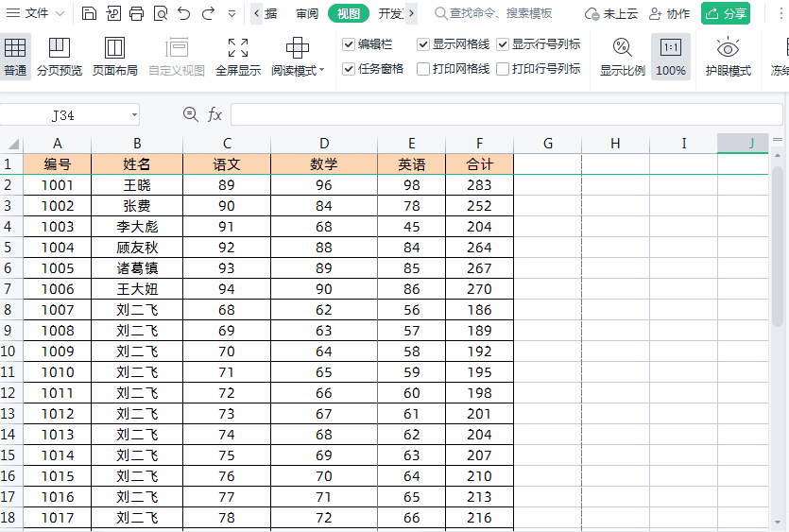
Task: Select column D header
Action: click(324, 144)
